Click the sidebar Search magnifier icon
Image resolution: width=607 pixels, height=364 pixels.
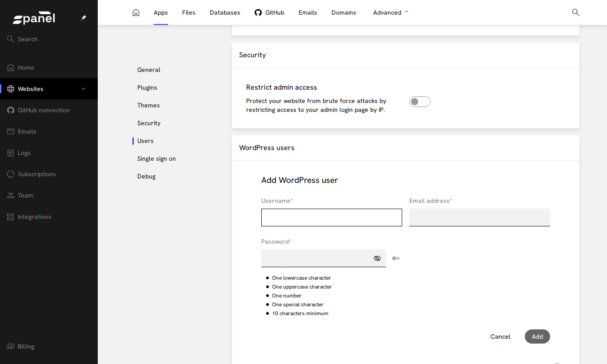(x=11, y=39)
